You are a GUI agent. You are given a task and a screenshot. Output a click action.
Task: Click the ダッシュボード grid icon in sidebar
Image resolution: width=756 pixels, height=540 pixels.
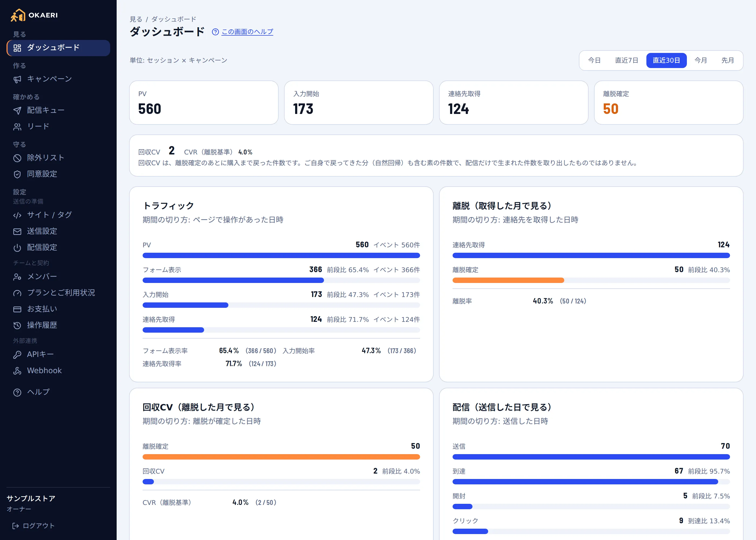tap(17, 48)
